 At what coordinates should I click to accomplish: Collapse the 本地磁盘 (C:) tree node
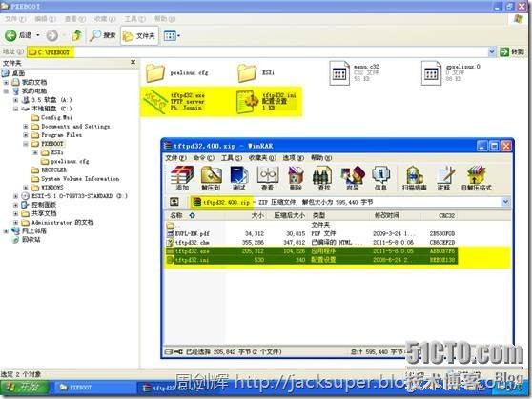15,109
